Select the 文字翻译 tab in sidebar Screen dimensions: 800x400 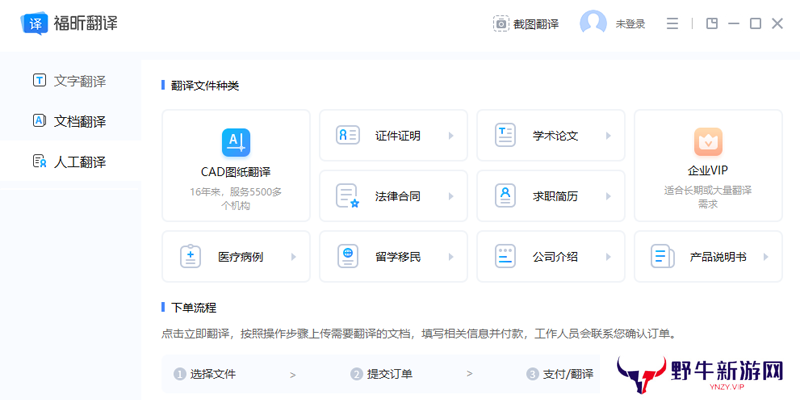(70, 81)
